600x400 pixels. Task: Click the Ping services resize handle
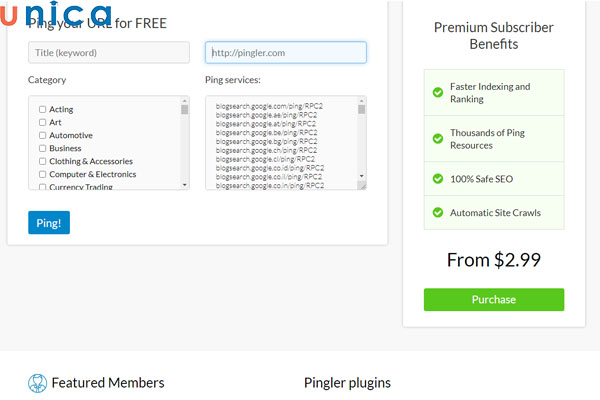tap(362, 185)
